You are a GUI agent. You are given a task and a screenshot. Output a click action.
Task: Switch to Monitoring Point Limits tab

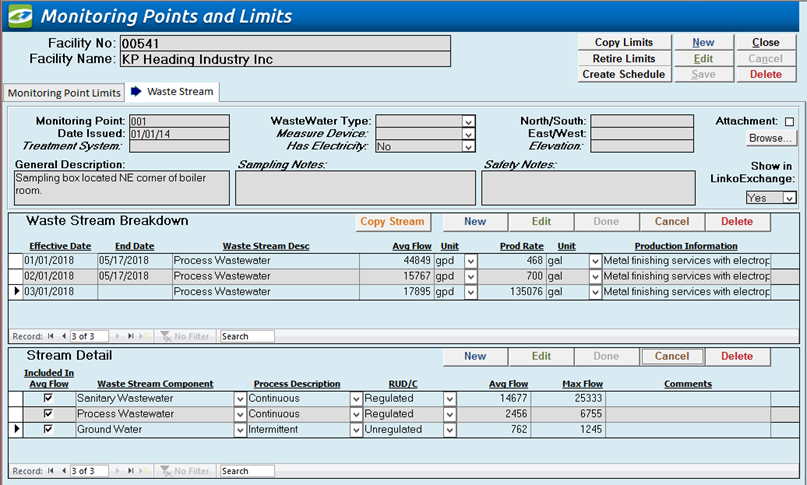click(64, 93)
